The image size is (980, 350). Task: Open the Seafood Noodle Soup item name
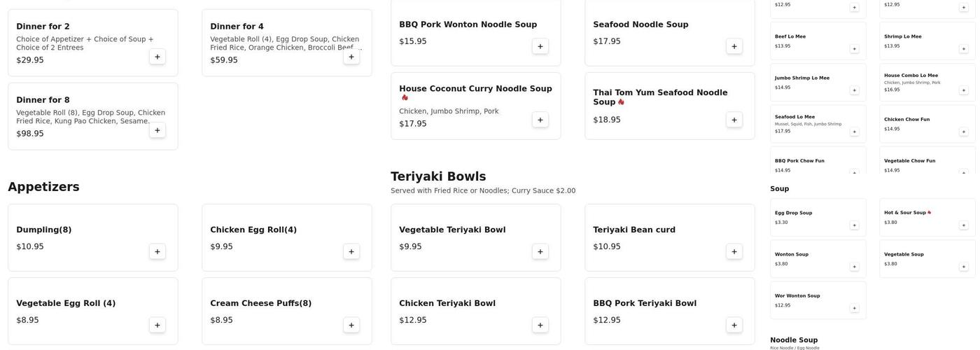tap(640, 24)
